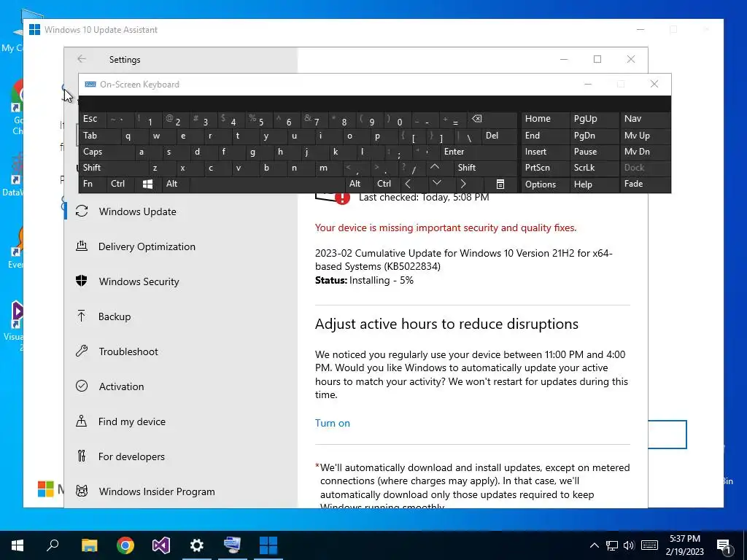Click Turn on active hours link
The image size is (747, 560).
pyautogui.click(x=333, y=423)
